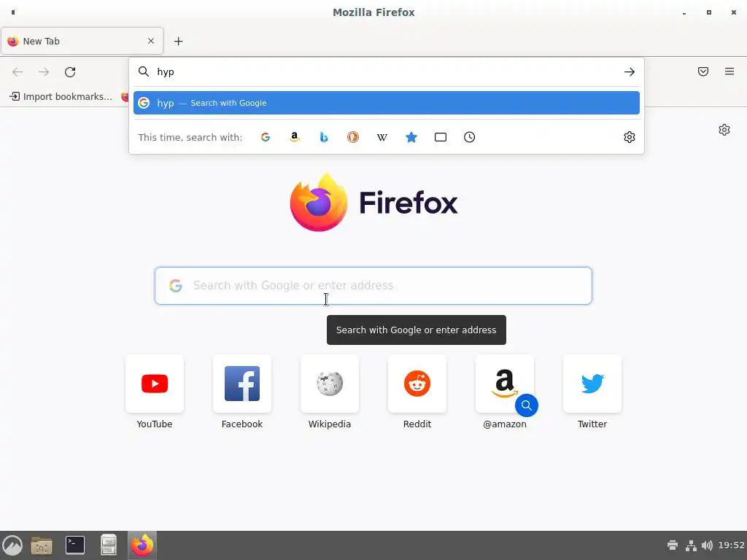The width and height of the screenshot is (747, 560).
Task: Search this time with Google icon
Action: 266,137
